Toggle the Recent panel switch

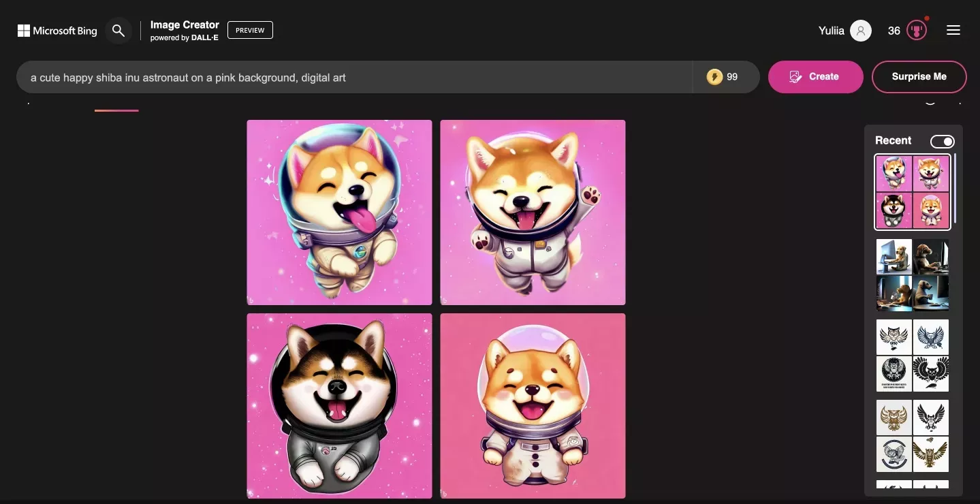[943, 141]
